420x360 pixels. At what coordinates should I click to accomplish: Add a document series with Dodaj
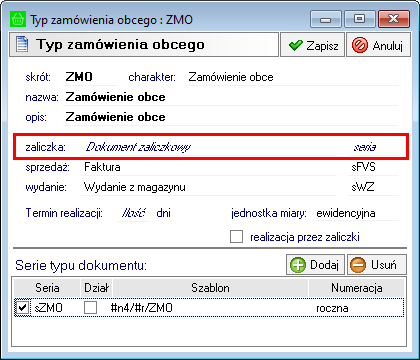click(x=315, y=265)
